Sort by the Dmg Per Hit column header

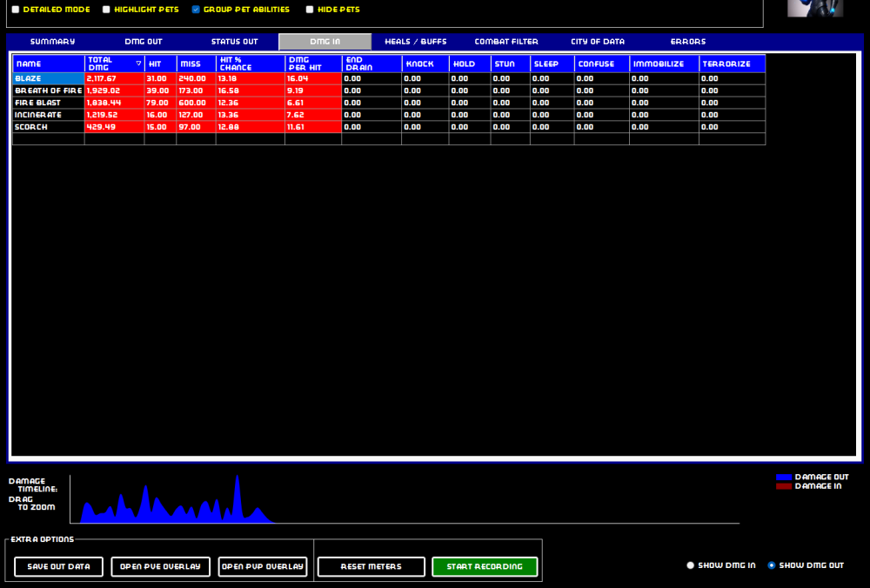tap(313, 63)
